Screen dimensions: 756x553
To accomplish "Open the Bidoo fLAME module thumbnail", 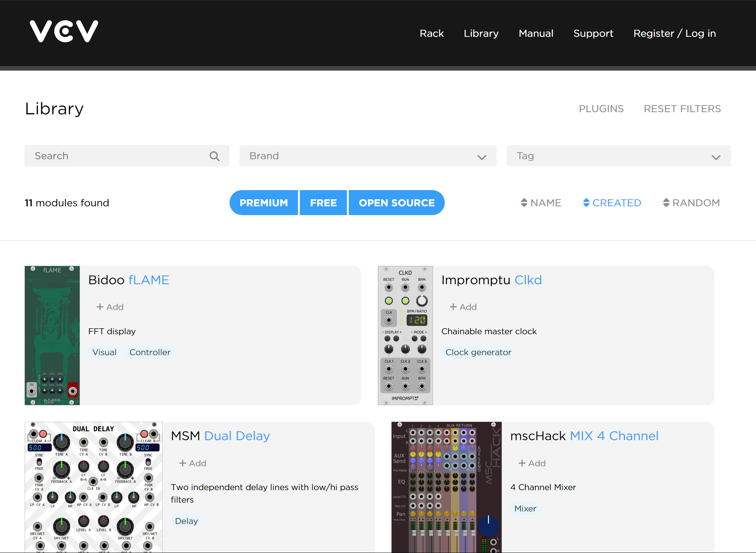I will tap(52, 335).
